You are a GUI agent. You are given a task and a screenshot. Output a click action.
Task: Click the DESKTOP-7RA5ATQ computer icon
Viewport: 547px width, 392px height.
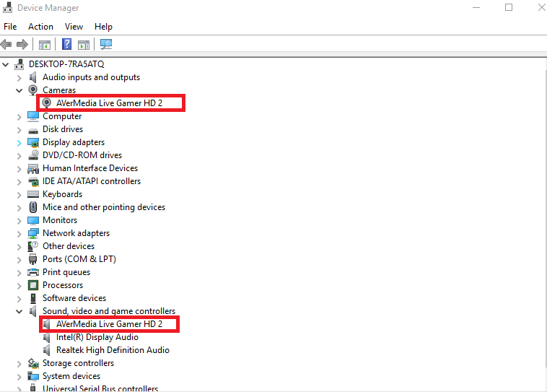pos(19,64)
